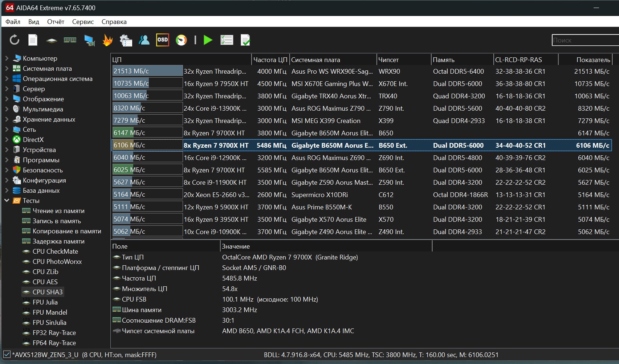Expand the Конфигурация tree node
The height and width of the screenshot is (364, 619).
[7, 180]
